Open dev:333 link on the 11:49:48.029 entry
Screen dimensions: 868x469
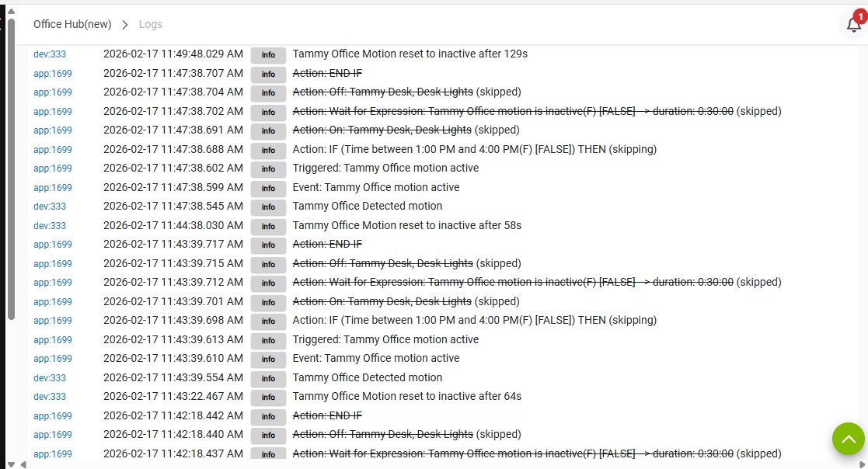(50, 54)
